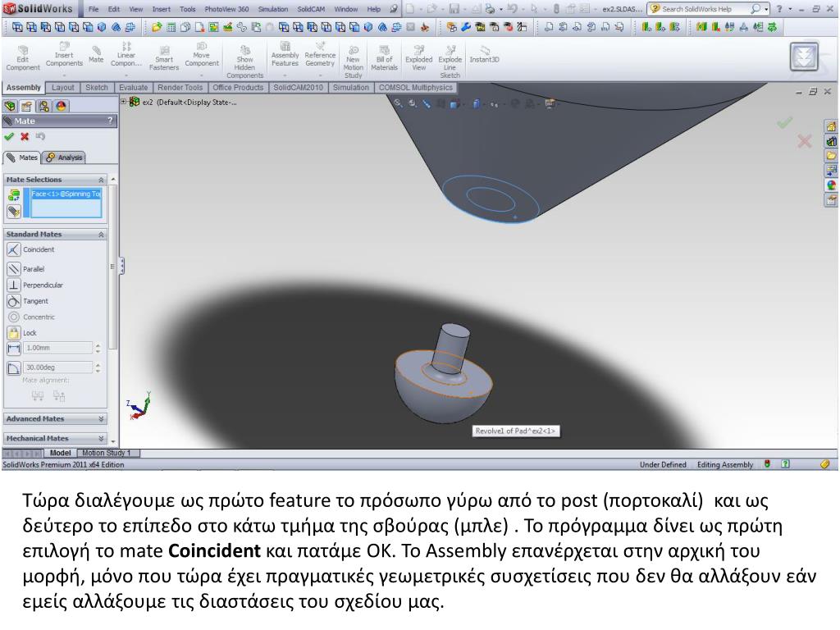Click the Exploded View icon
Image resolution: width=840 pixels, height=630 pixels.
click(x=419, y=58)
